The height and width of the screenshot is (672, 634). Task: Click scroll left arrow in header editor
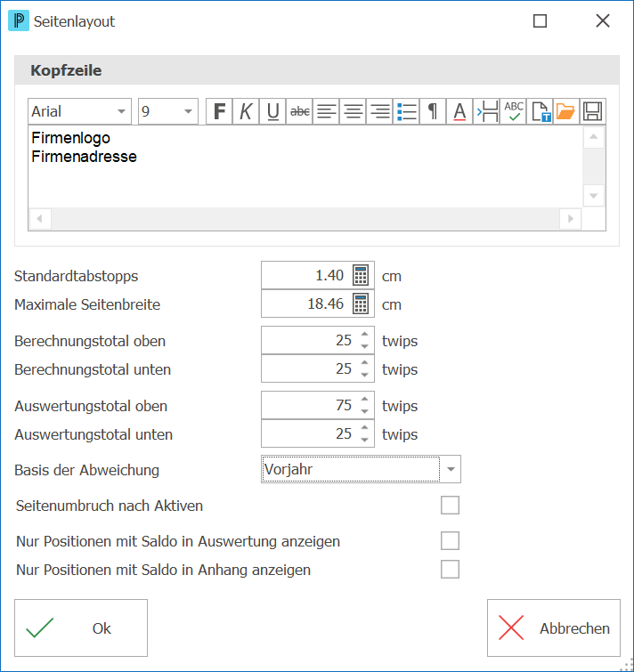pos(40,219)
